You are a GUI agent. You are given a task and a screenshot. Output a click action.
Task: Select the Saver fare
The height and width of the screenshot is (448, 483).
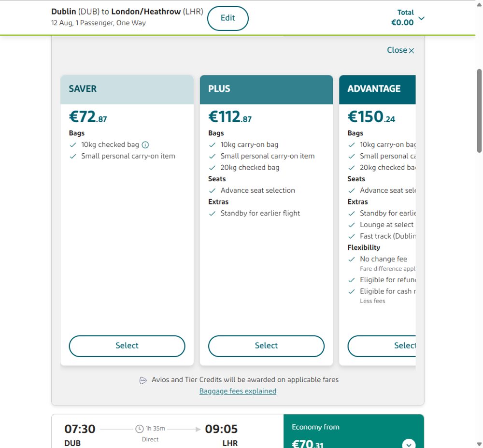pos(127,346)
